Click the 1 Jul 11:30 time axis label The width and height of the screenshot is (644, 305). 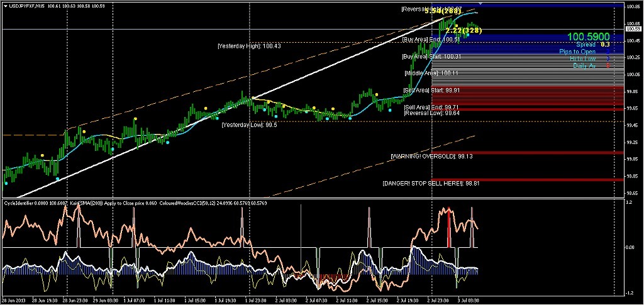coord(165,301)
